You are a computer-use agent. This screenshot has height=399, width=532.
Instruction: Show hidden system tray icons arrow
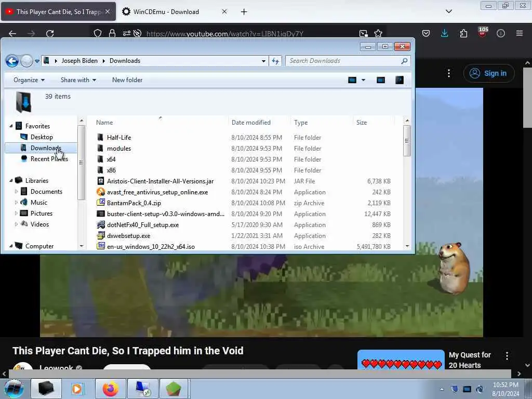(442, 390)
